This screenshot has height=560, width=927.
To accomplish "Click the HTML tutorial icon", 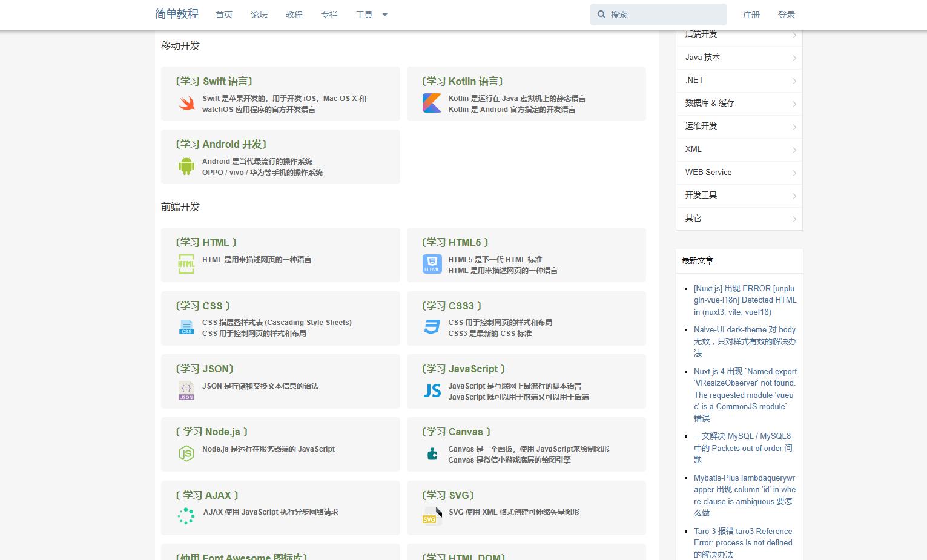I will click(x=186, y=264).
